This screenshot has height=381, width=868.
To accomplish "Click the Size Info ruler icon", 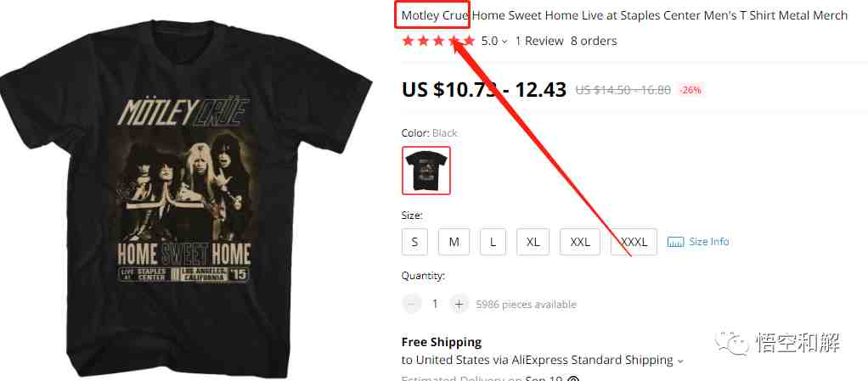I will click(x=676, y=242).
